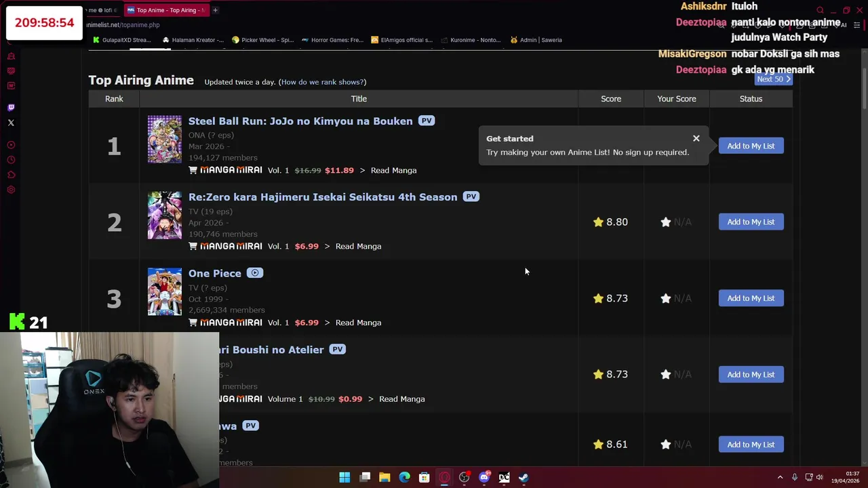Close the Get started tooltip
Image resolution: width=868 pixels, height=488 pixels.
pos(696,138)
